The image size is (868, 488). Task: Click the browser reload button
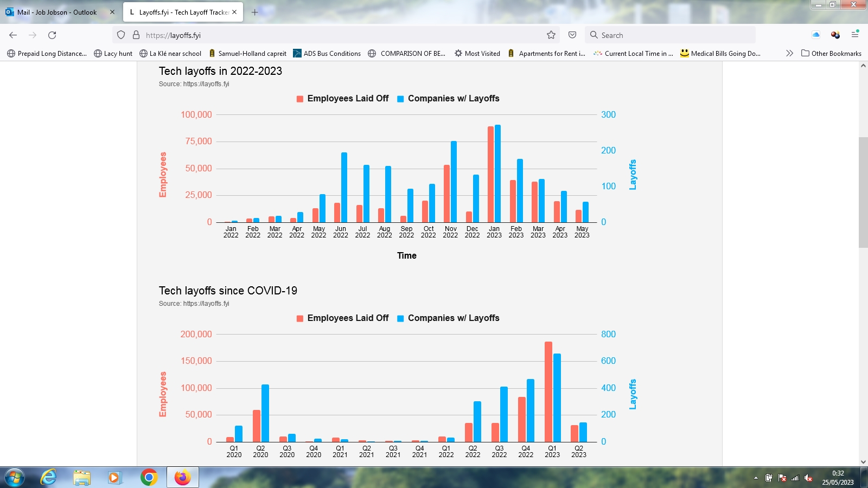click(52, 35)
